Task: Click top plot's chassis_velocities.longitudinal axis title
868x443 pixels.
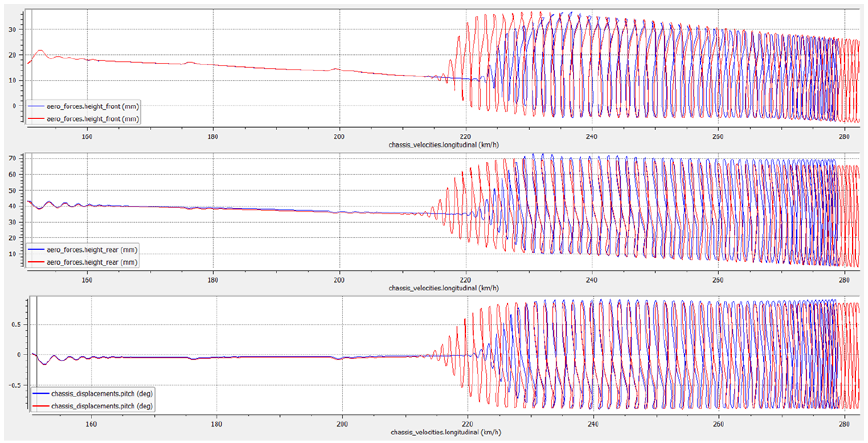Action: click(x=444, y=145)
